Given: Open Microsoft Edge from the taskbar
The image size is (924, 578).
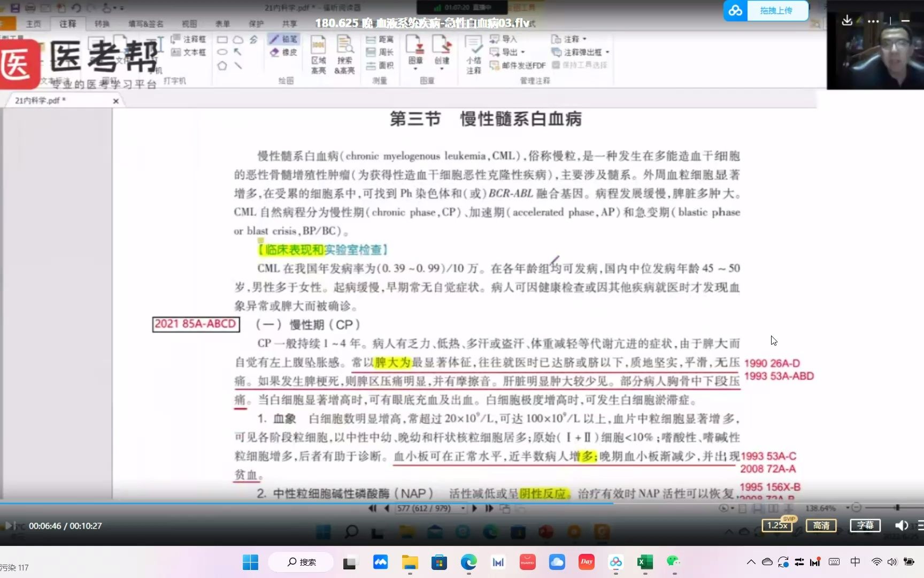Looking at the screenshot, I should point(468,562).
